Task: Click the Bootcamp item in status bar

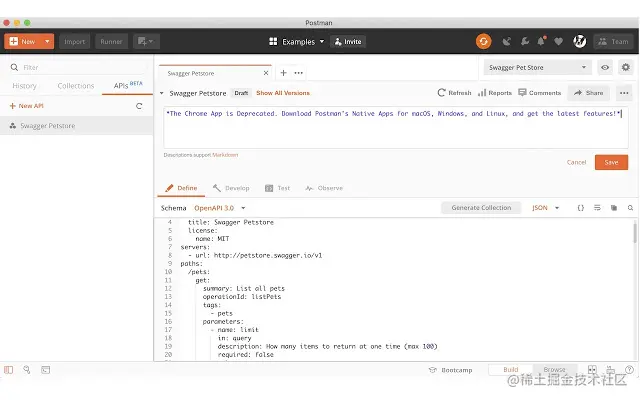Action: pos(451,370)
